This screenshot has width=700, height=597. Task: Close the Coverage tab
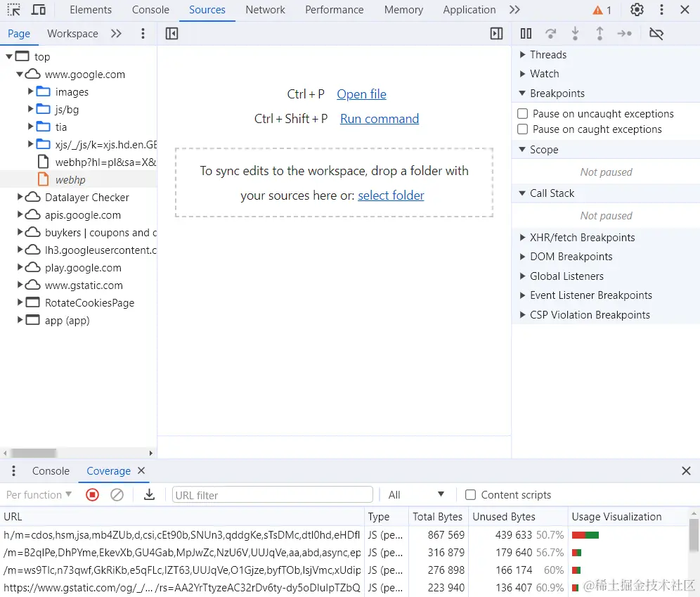[141, 470]
